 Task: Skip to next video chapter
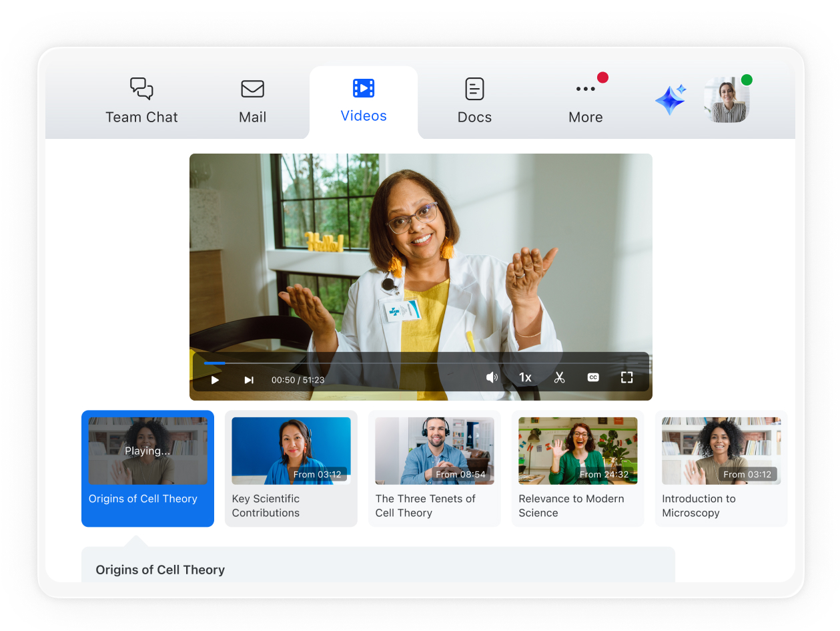pos(249,379)
